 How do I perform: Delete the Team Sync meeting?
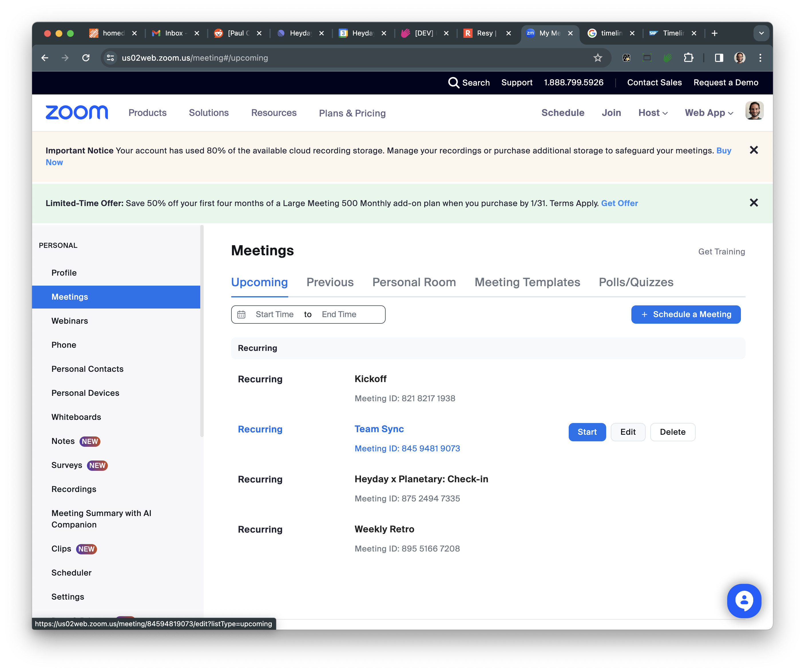[672, 432]
